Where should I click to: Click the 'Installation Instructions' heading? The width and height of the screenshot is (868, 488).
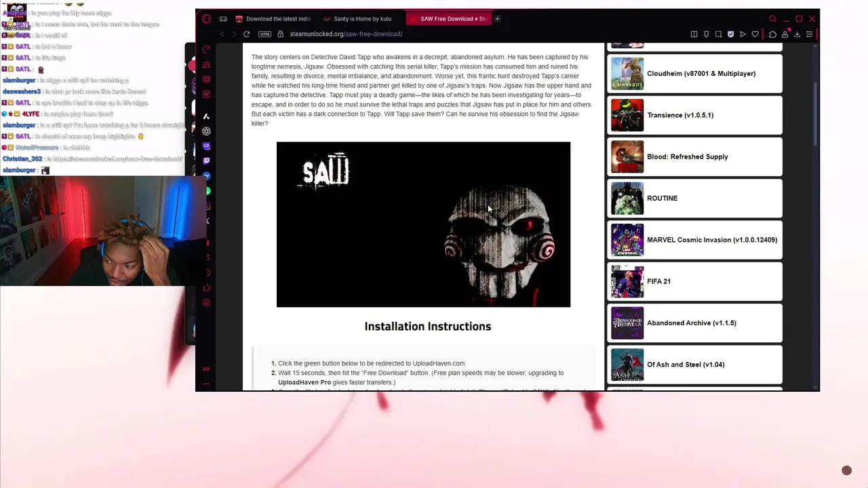428,327
